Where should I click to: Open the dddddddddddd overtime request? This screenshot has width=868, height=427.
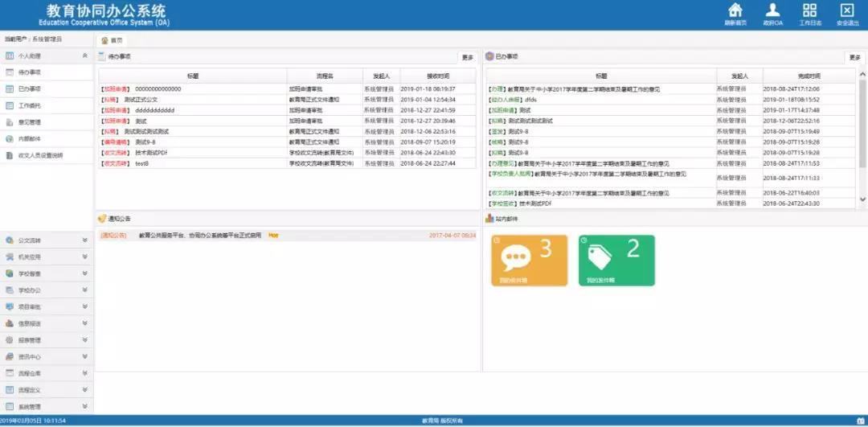155,110
